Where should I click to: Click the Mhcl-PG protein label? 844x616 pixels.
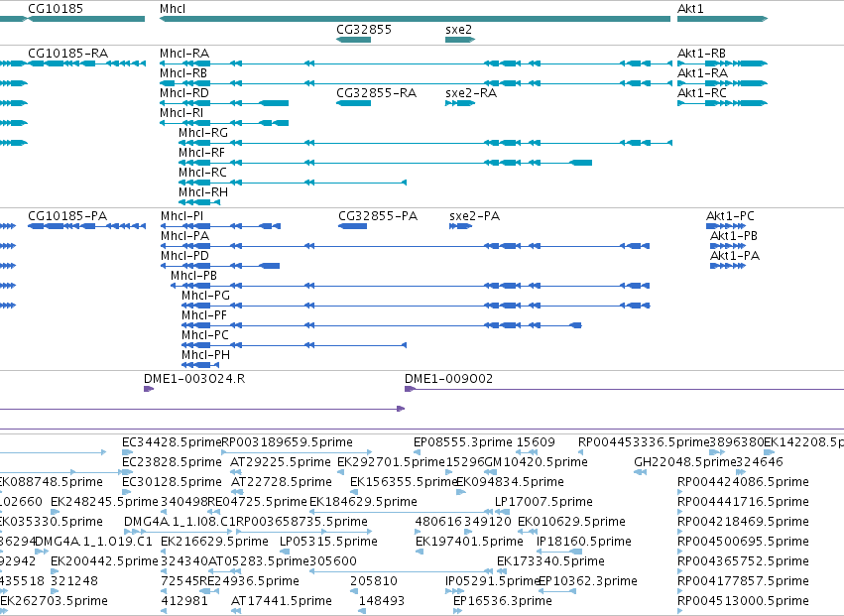coord(205,296)
